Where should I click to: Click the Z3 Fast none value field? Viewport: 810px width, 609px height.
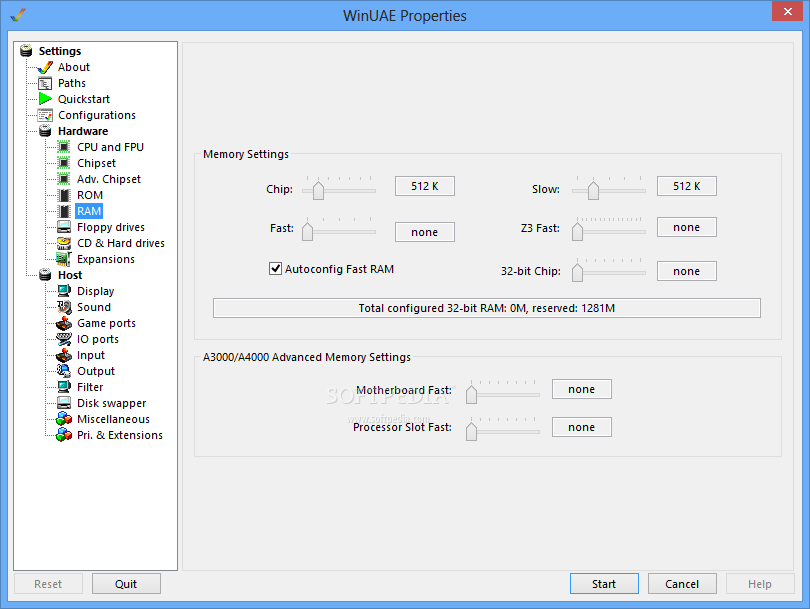687,227
